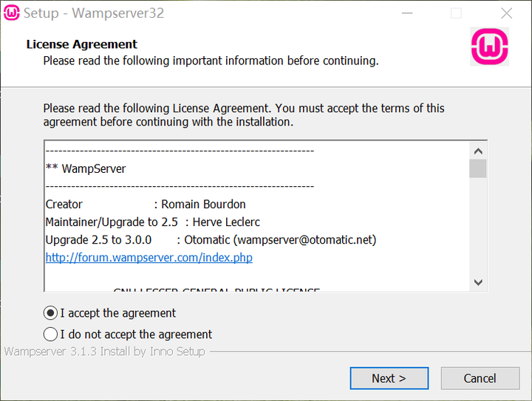Click the empty scrollbar track below the thumb
Viewport: 532px width, 401px height.
click(478, 229)
